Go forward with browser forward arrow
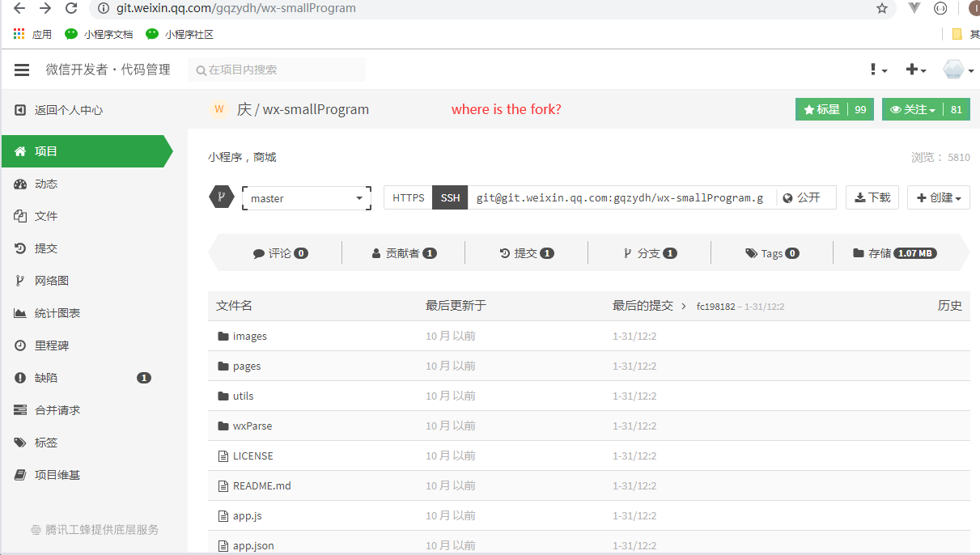Screen dimensions: 980x555 pyautogui.click(x=45, y=8)
